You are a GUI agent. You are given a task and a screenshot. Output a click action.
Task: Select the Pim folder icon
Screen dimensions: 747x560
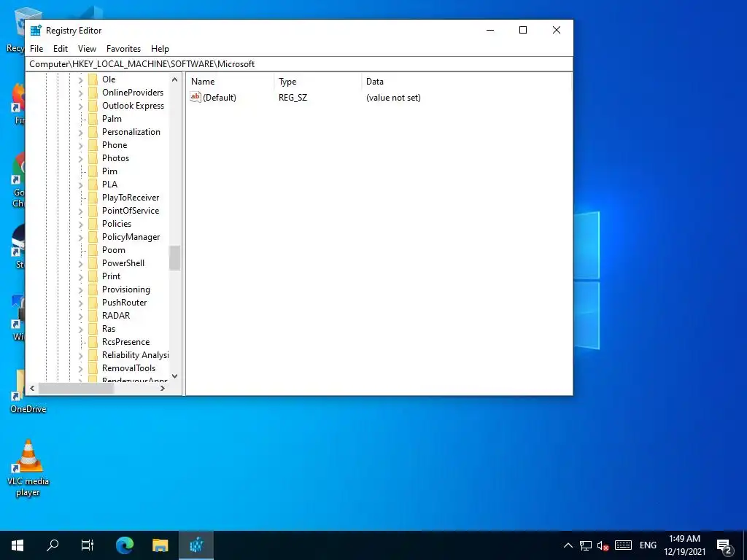pos(93,171)
